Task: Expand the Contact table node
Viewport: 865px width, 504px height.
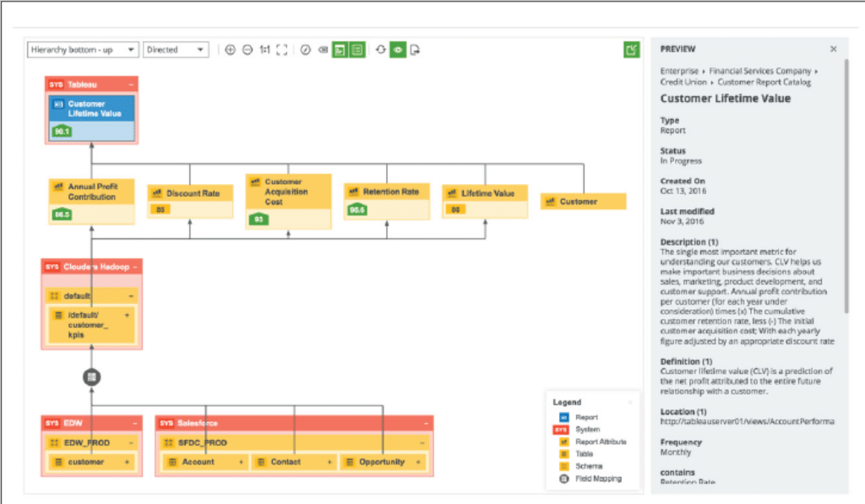Action: pyautogui.click(x=330, y=462)
